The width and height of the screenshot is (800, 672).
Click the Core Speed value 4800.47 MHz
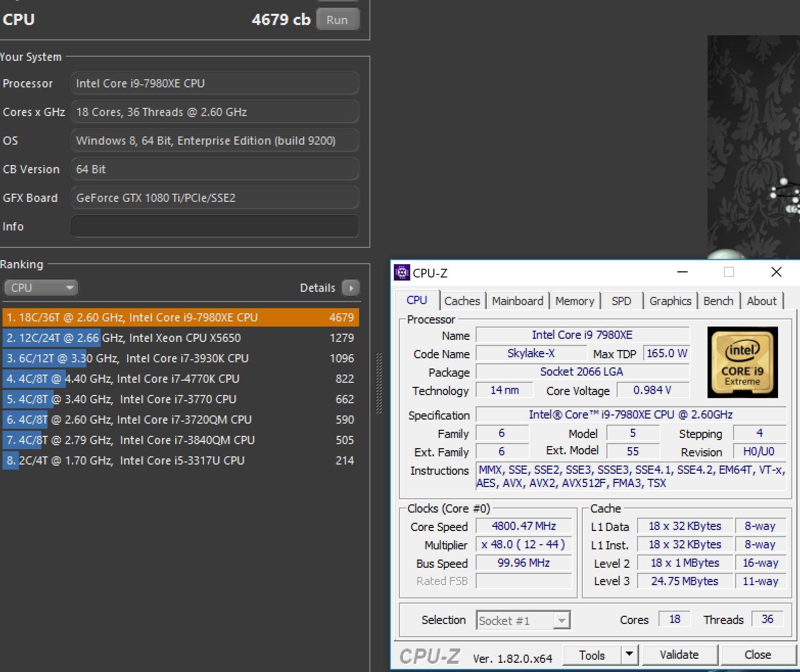click(x=524, y=526)
